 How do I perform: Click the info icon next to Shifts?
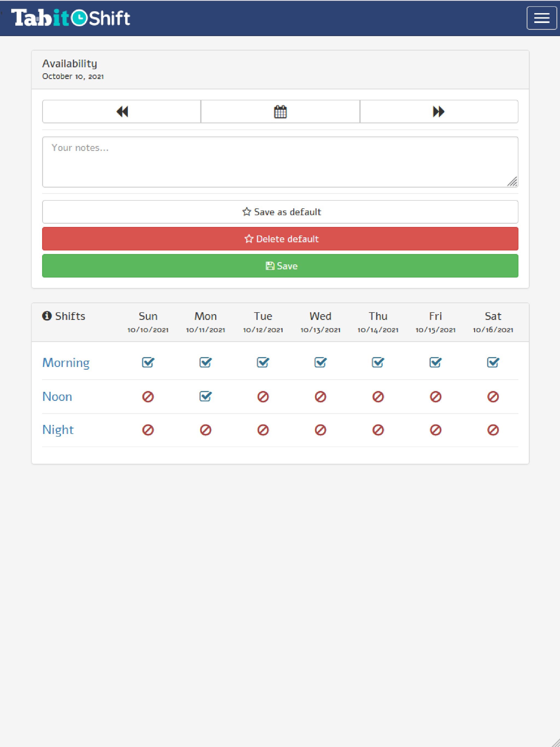[x=46, y=316]
